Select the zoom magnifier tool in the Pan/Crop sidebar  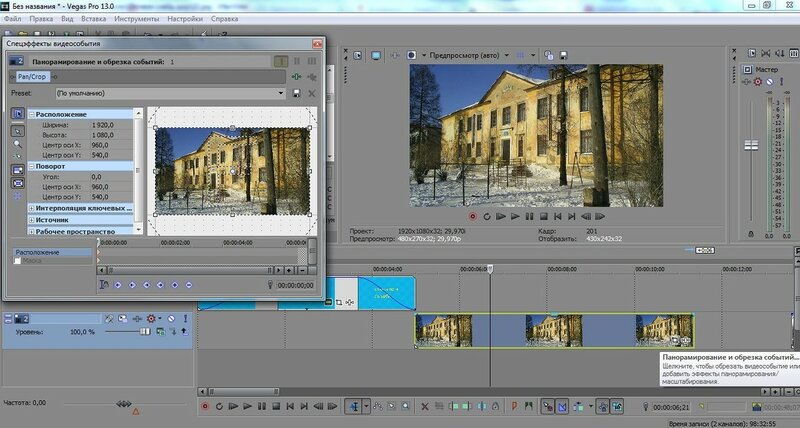click(x=18, y=143)
